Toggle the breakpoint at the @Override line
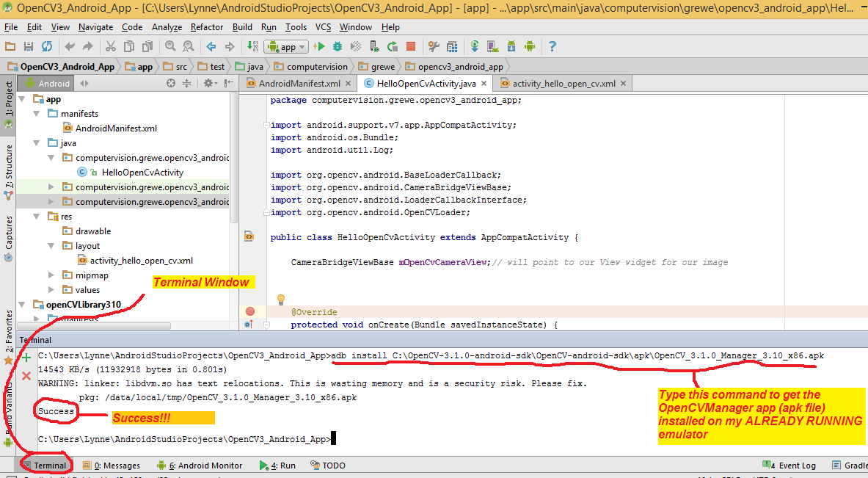The width and height of the screenshot is (868, 478). coord(250,311)
